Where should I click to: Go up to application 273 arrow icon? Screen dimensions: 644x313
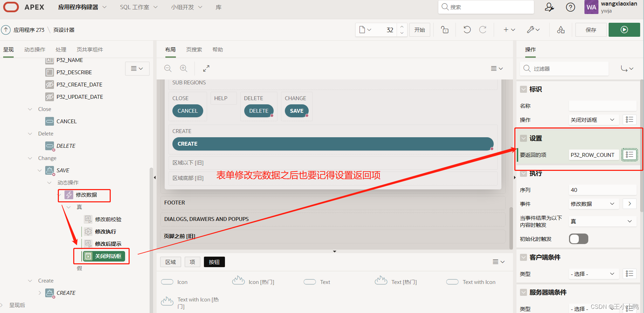tap(6, 30)
